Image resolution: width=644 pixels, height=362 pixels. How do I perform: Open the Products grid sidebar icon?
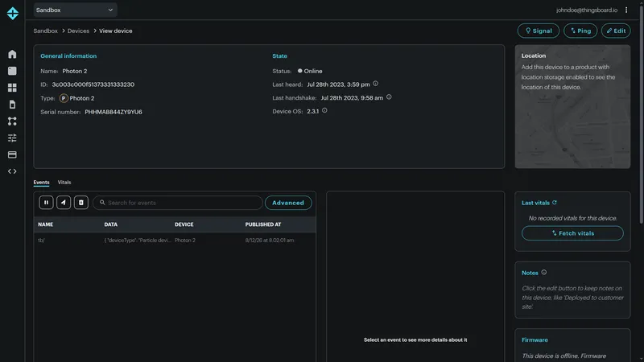(12, 88)
